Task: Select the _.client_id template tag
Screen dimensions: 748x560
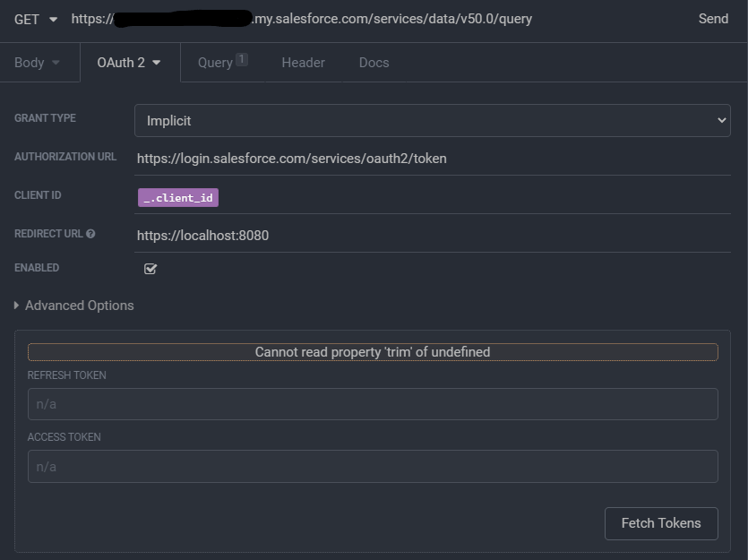Action: (177, 195)
